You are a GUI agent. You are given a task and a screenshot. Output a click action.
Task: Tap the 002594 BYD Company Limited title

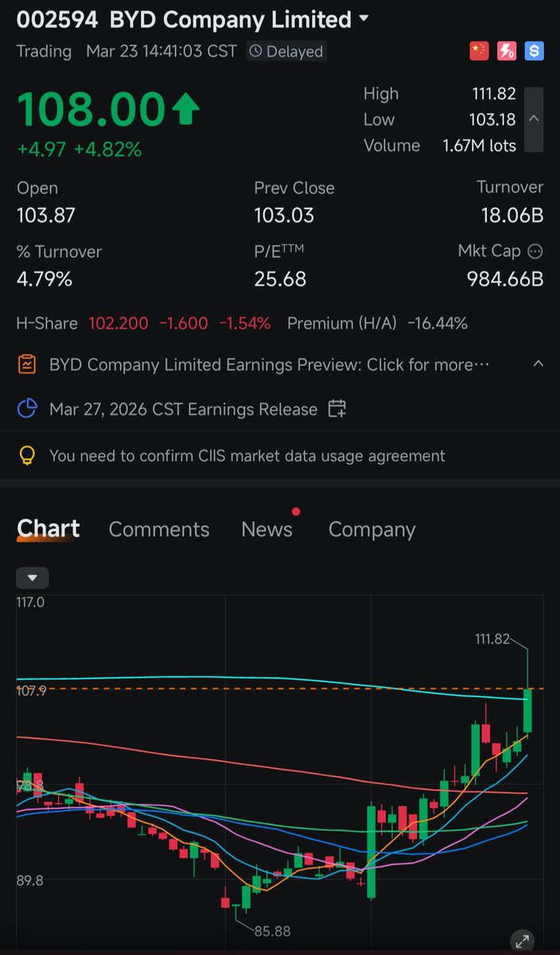coord(184,19)
